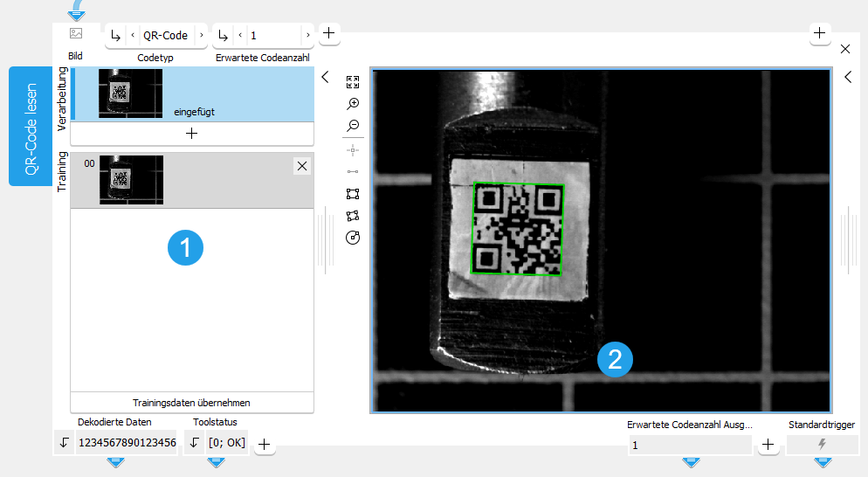Expand the Dekodierte Daten output connector
The width and height of the screenshot is (868, 477).
pos(114,462)
